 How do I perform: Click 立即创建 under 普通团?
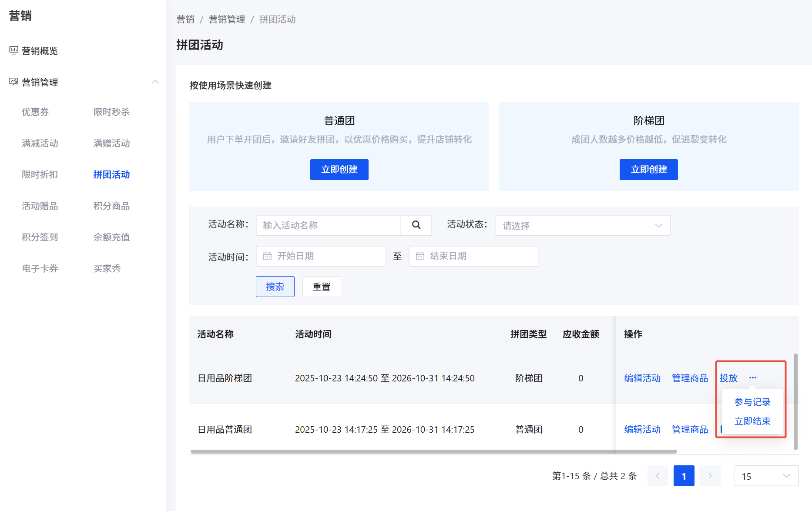click(339, 170)
